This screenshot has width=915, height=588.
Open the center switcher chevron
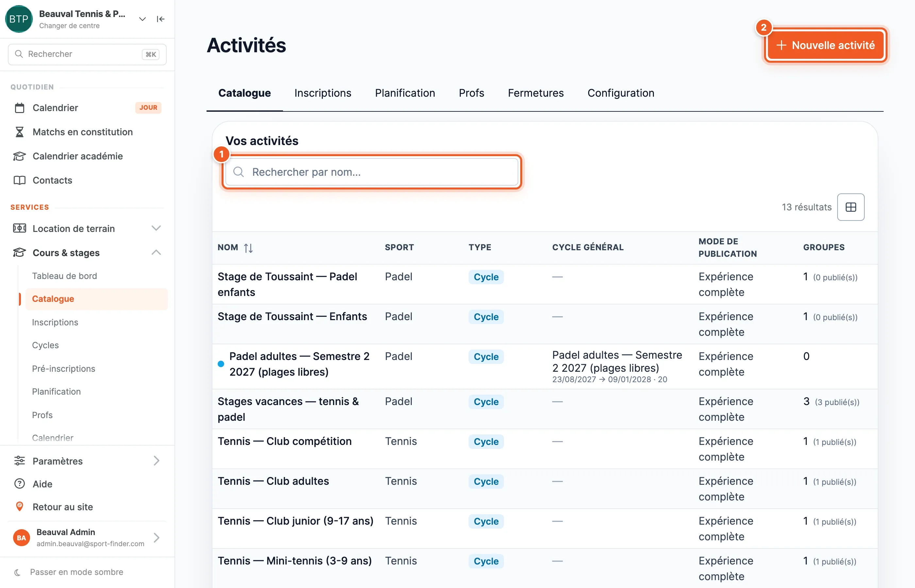tap(142, 19)
